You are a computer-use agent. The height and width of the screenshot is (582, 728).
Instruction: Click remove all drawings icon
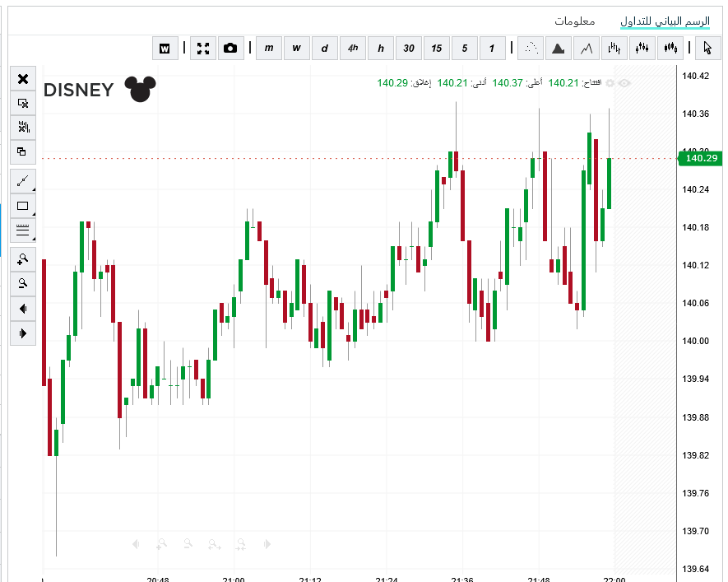click(23, 128)
